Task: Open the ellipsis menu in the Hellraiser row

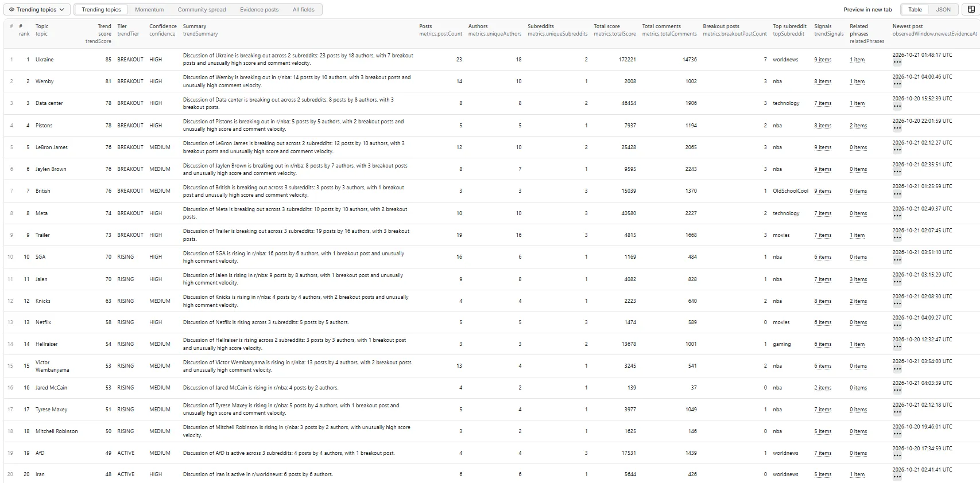Action: (897, 348)
